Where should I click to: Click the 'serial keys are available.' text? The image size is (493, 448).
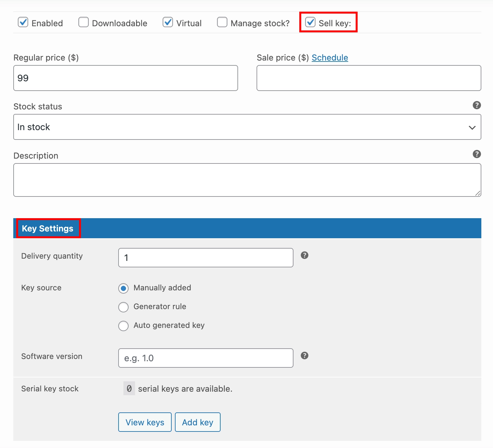point(185,389)
